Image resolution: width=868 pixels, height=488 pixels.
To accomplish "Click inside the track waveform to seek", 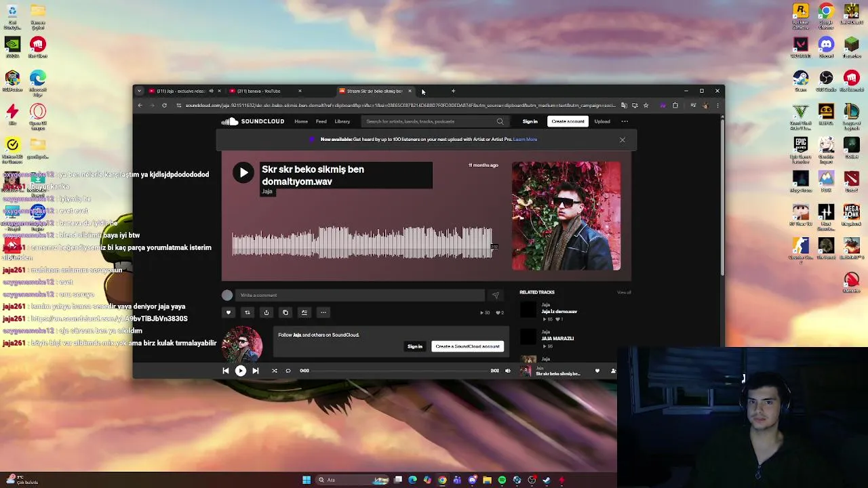I will (361, 243).
